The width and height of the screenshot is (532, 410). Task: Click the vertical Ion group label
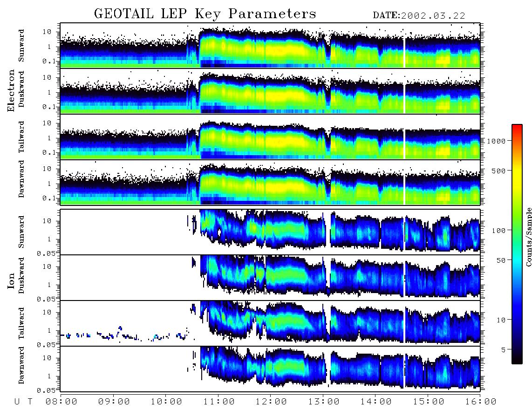click(x=11, y=280)
